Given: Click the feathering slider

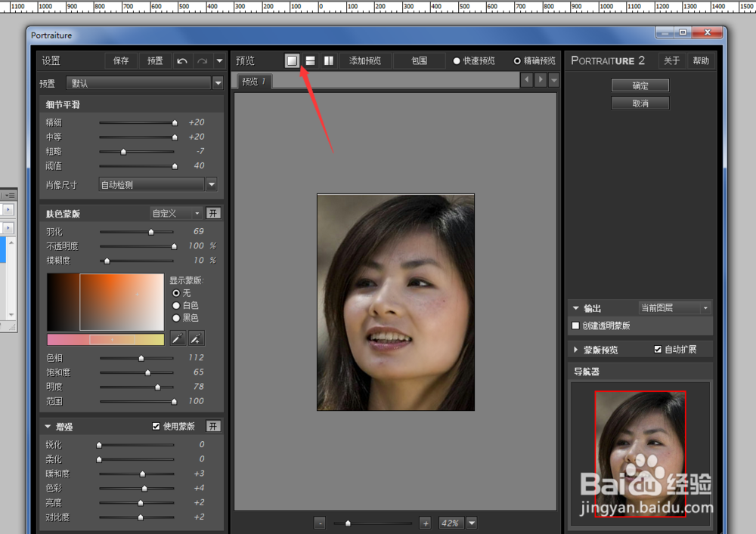Looking at the screenshot, I should (x=137, y=232).
